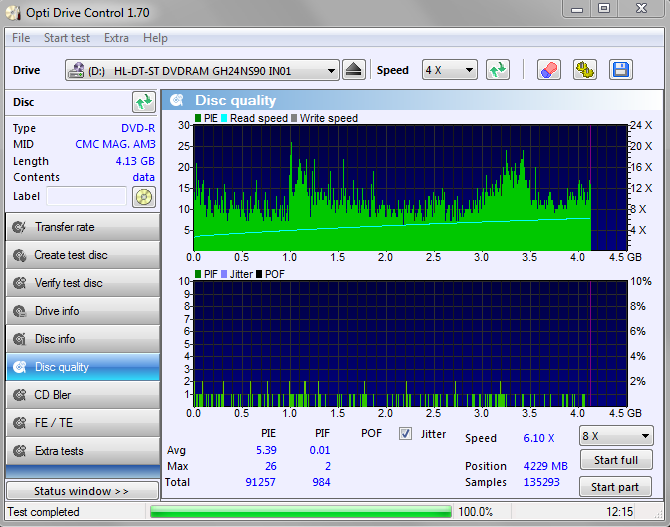The width and height of the screenshot is (670, 527).
Task: Open the 4 X Speed dropdown
Action: (x=450, y=70)
